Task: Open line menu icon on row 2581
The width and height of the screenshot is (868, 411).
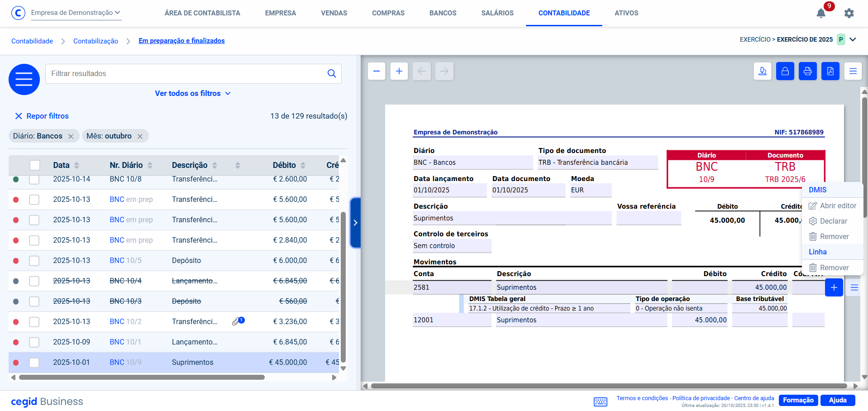Action: (854, 287)
